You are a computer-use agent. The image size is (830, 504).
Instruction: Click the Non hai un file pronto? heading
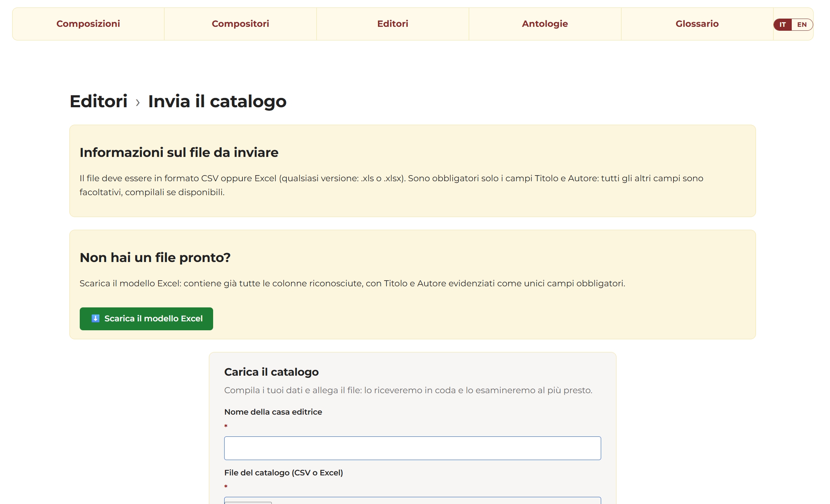pyautogui.click(x=155, y=257)
